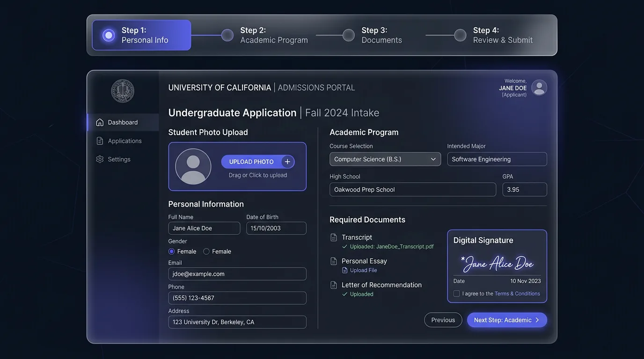644x359 pixels.
Task: Select the second Female radio option
Action: tap(206, 251)
